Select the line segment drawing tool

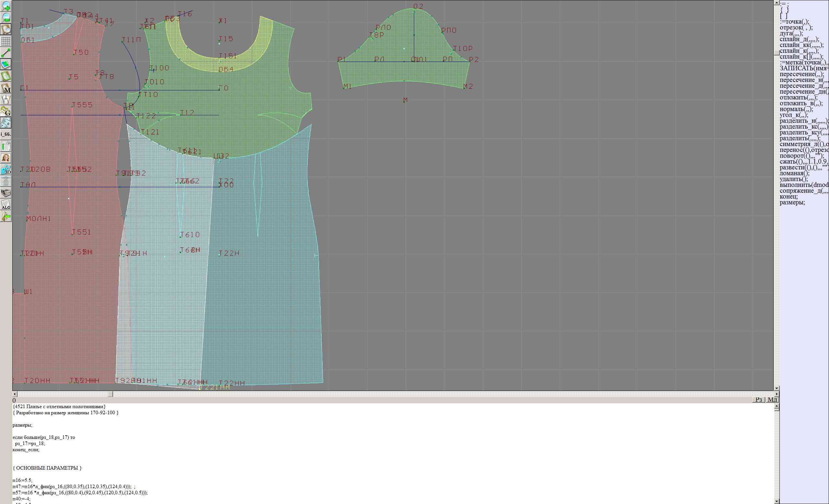[6, 53]
